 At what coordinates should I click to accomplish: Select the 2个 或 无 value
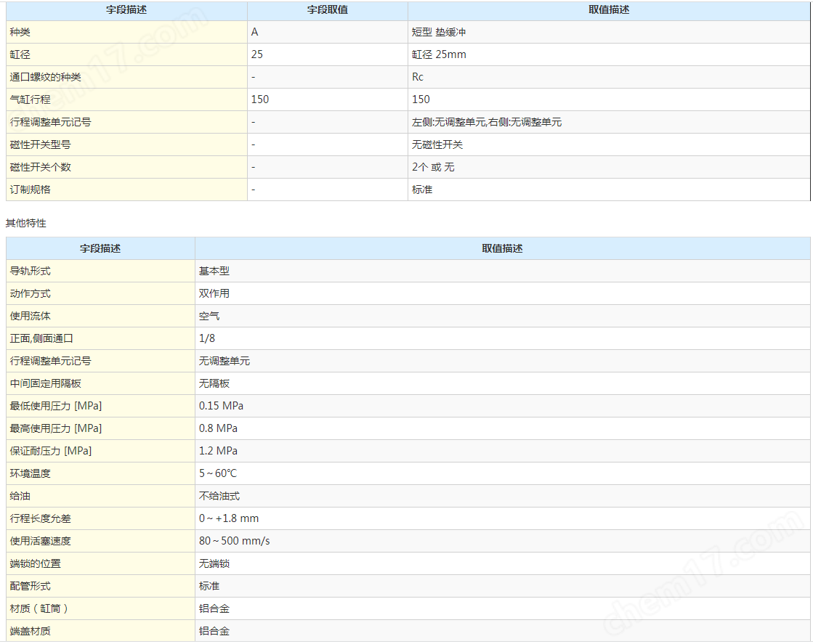(x=433, y=168)
